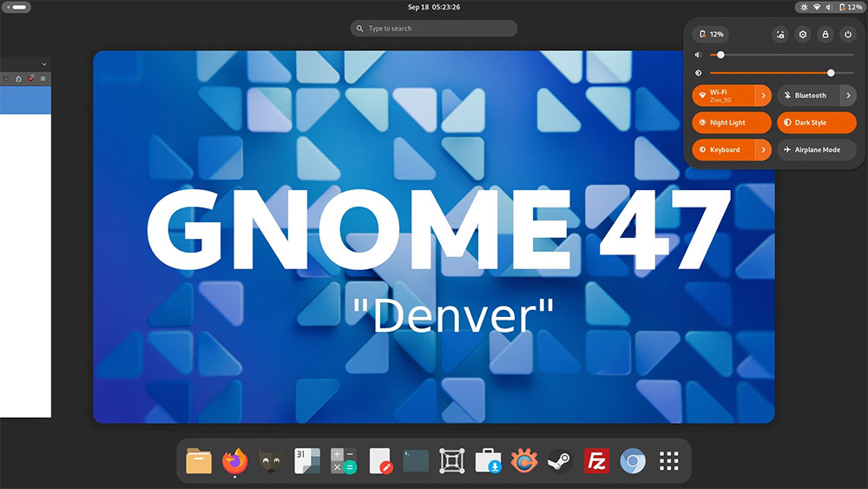
Task: Expand the Bluetooth devices arrow
Action: coord(848,96)
